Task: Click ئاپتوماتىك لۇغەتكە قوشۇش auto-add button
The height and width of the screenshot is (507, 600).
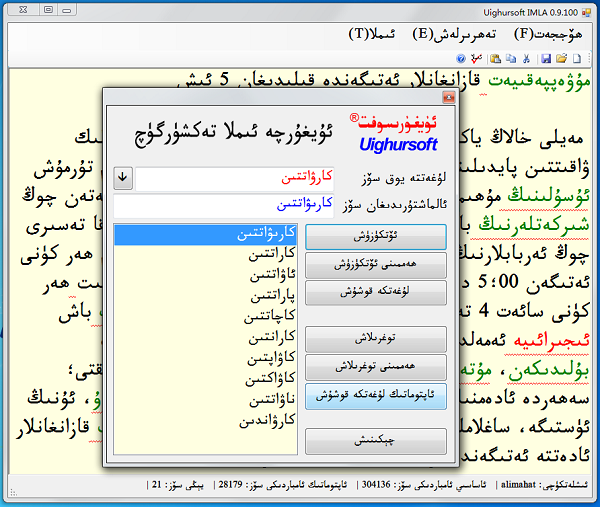Action: (376, 396)
